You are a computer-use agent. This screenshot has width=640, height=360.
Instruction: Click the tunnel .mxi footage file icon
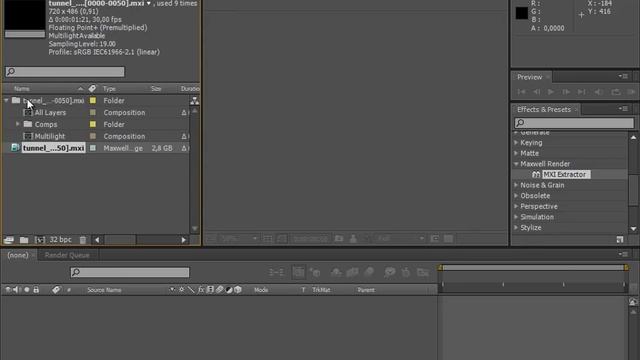point(15,148)
